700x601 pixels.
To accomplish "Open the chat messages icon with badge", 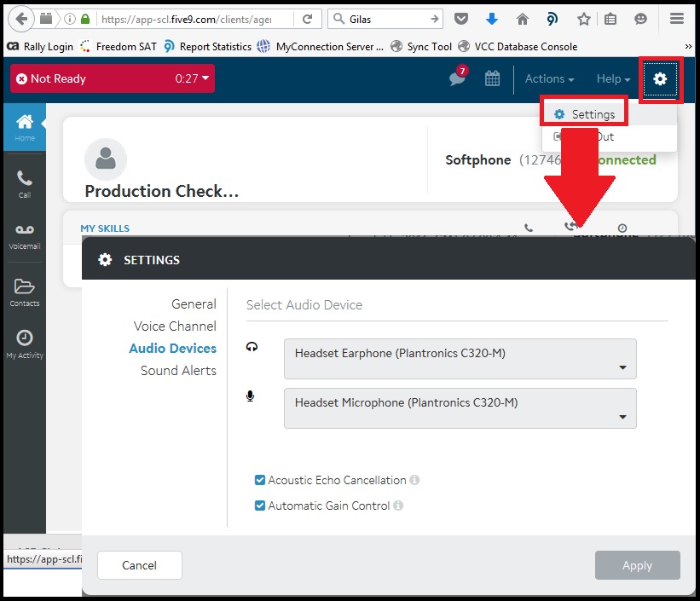I will [x=458, y=77].
